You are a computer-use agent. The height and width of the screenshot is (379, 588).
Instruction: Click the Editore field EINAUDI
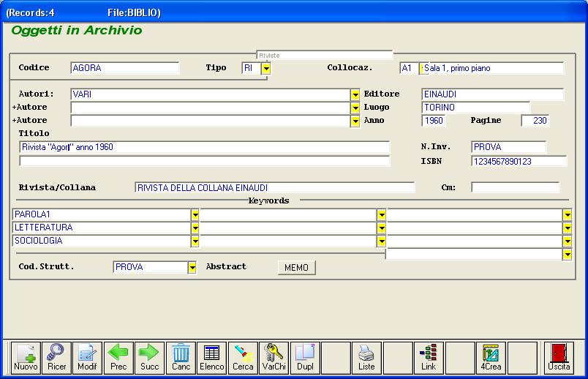click(x=493, y=94)
